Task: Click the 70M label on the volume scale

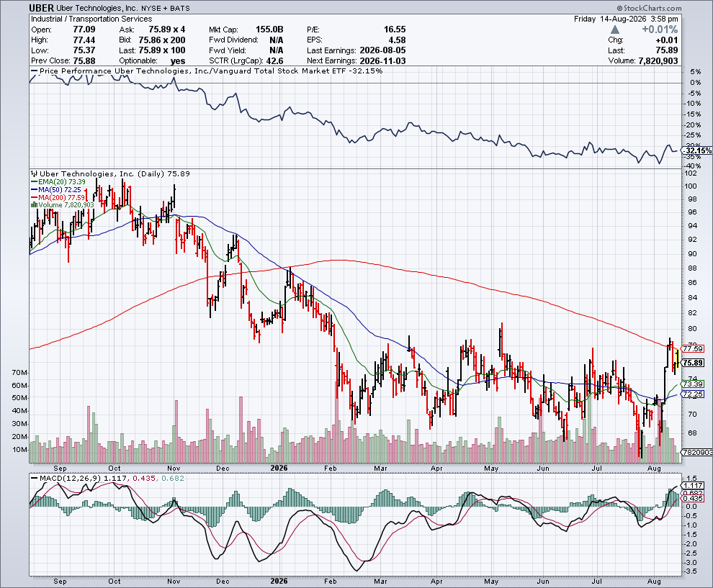Action: pos(19,373)
